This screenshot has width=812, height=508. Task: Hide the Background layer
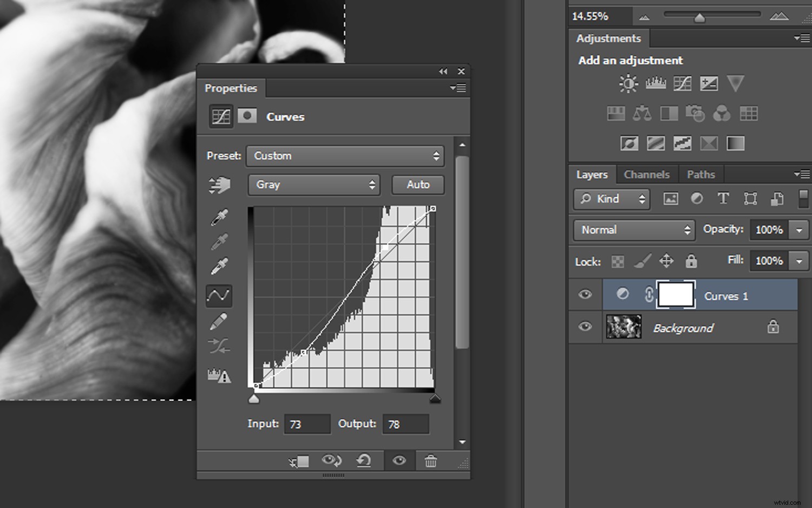[x=585, y=327]
